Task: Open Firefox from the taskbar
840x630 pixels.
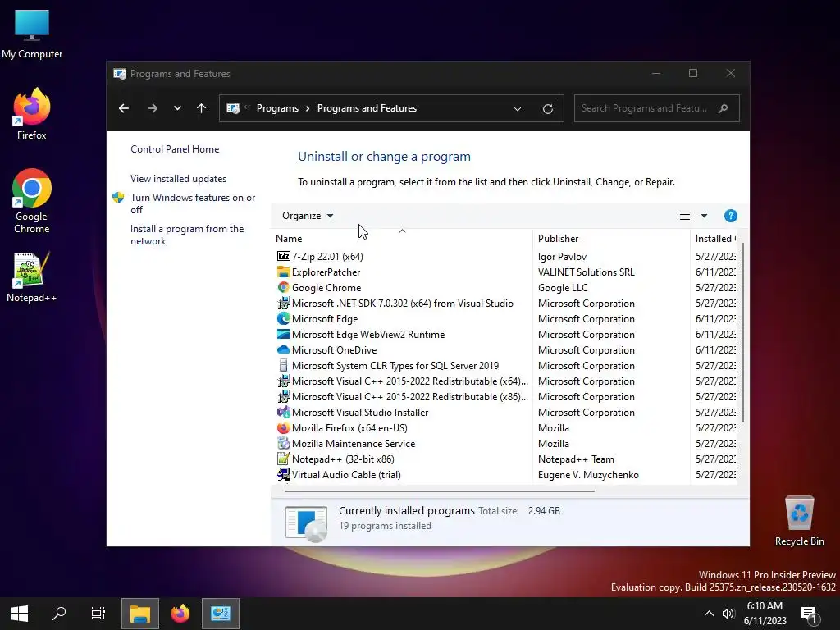Action: (x=180, y=614)
